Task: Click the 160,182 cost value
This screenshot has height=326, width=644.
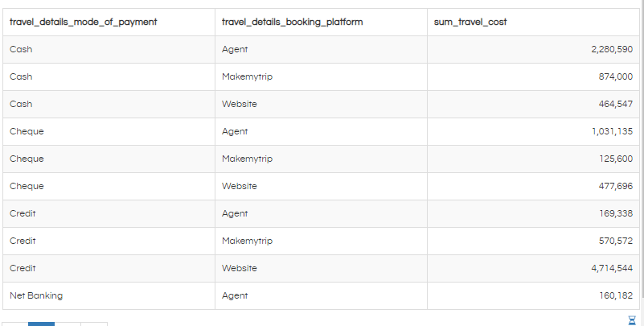Action: pos(616,295)
